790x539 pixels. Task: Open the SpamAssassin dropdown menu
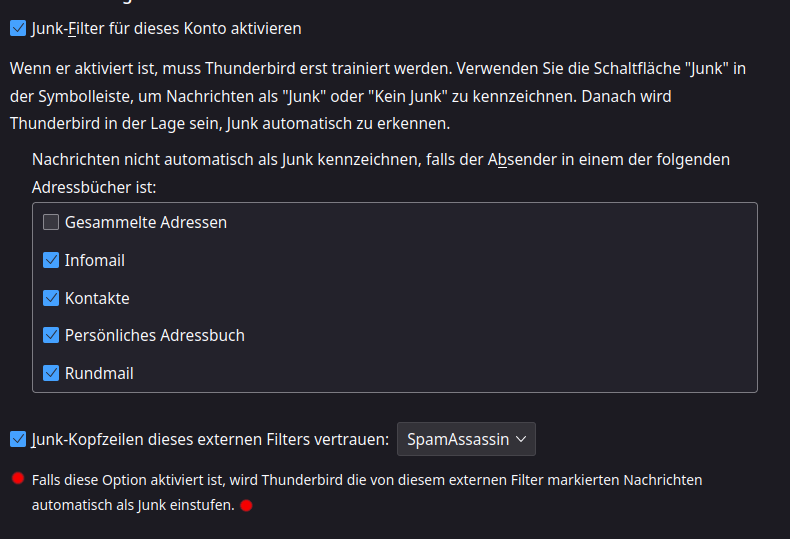pyautogui.click(x=466, y=439)
